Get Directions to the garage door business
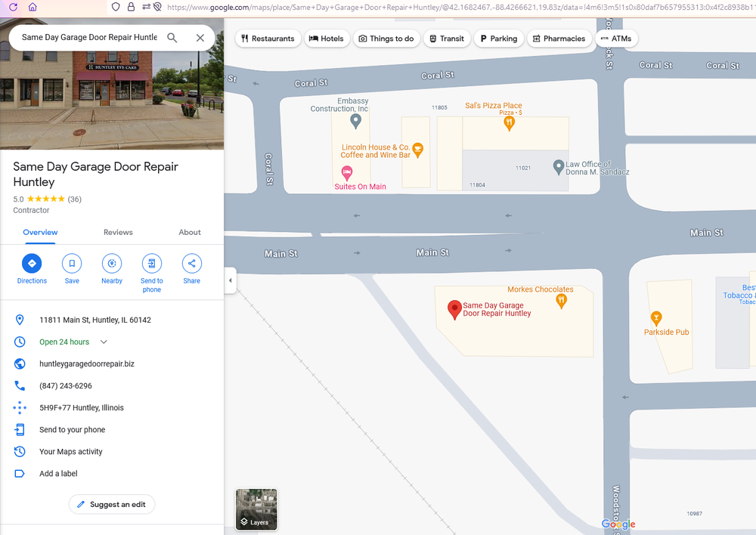Screen dimensions: 756x535 click(32, 263)
